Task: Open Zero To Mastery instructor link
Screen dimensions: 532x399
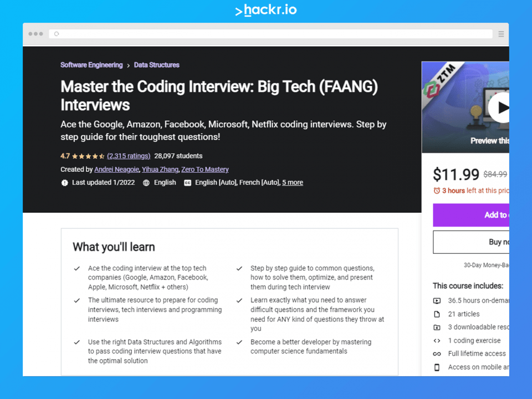Action: pyautogui.click(x=205, y=170)
